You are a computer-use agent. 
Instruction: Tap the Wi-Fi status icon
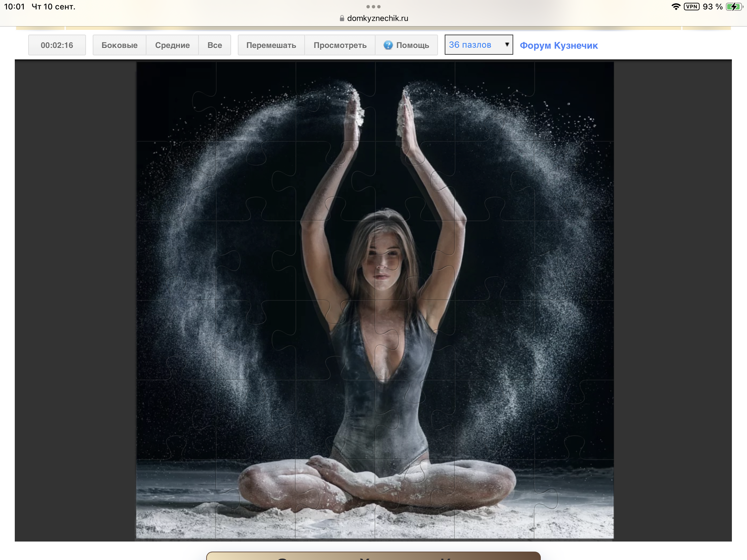[676, 7]
